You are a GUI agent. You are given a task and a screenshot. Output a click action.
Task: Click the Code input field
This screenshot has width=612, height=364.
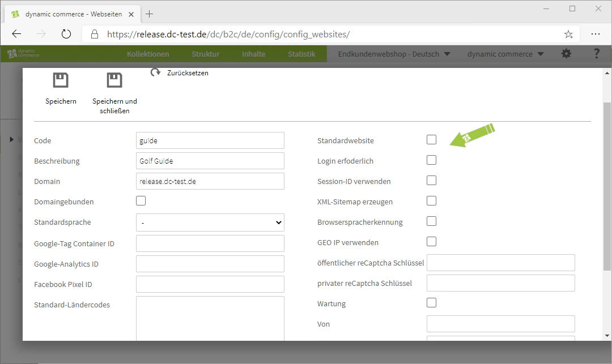coord(210,140)
